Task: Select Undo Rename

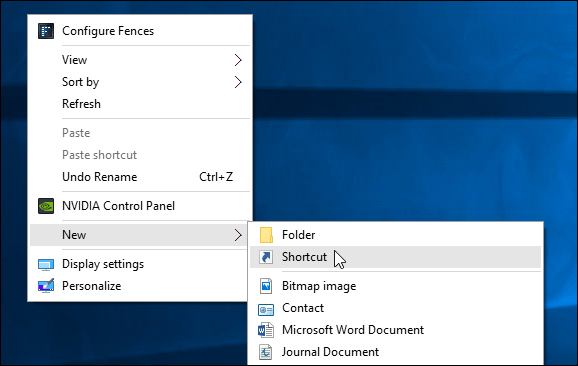Action: coord(140,177)
